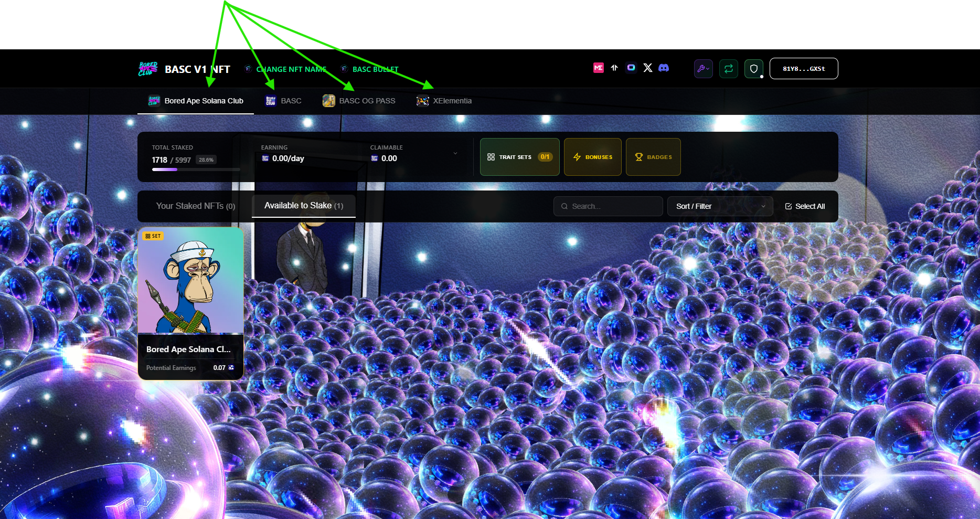Expand the Sort / Filter dropdown

720,206
